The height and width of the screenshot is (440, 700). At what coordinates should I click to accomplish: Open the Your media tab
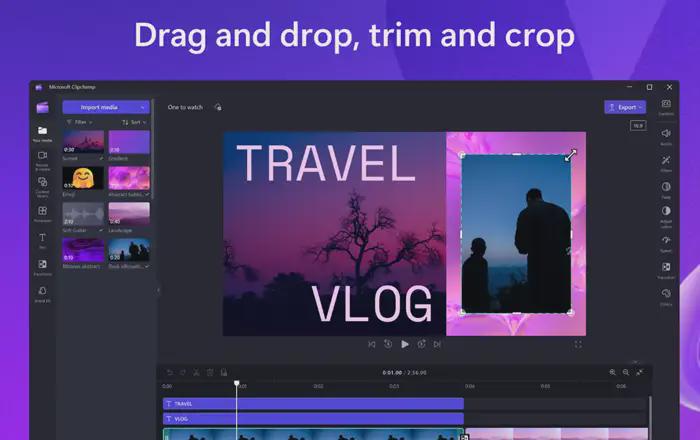point(42,132)
